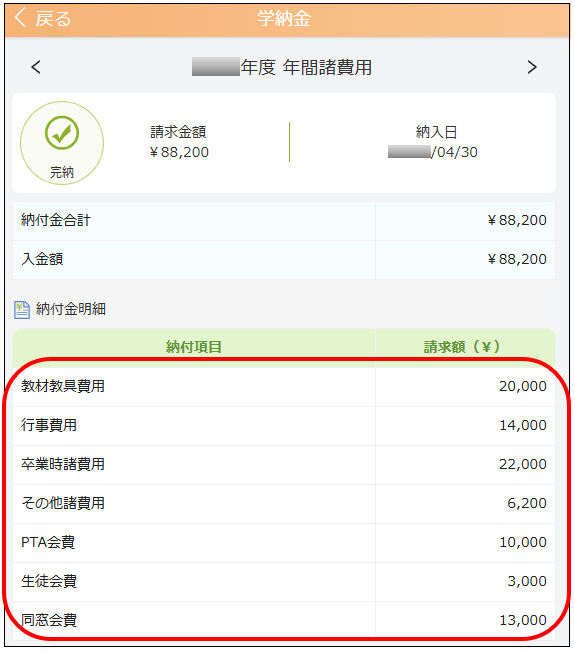Viewport: 575px width, 653px height.
Task: Click the 請求額（¥） column header
Action: 465,347
